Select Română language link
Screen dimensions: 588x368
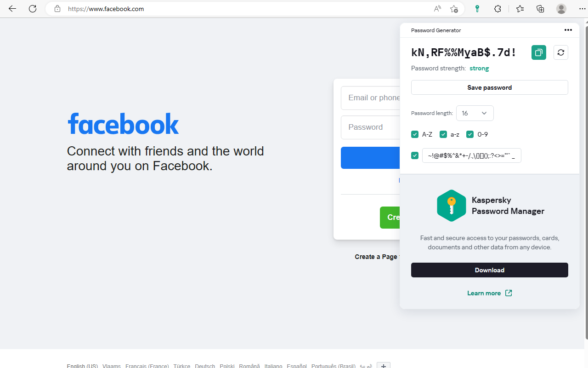coord(249,366)
